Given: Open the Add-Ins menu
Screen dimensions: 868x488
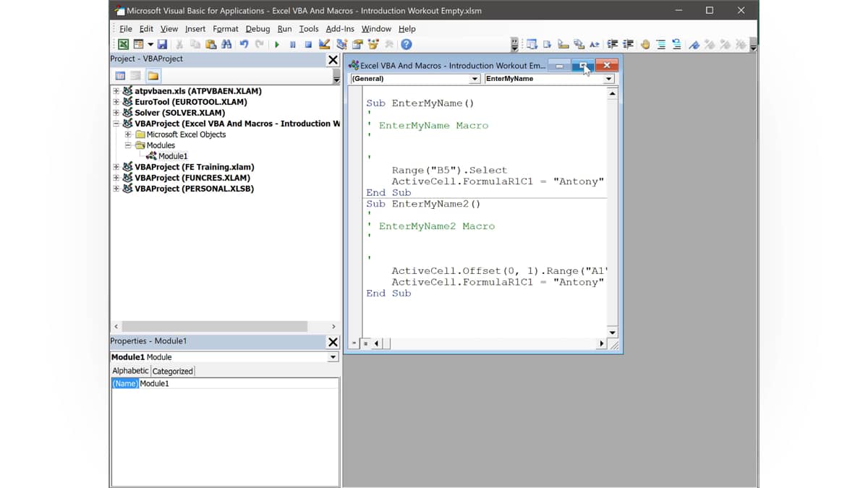Looking at the screenshot, I should click(340, 29).
